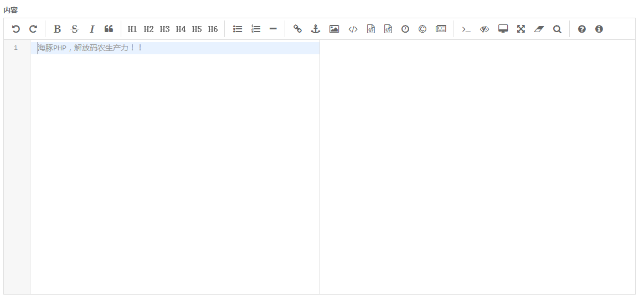
Task: Click the empty preview pane on the right
Action: click(x=477, y=167)
